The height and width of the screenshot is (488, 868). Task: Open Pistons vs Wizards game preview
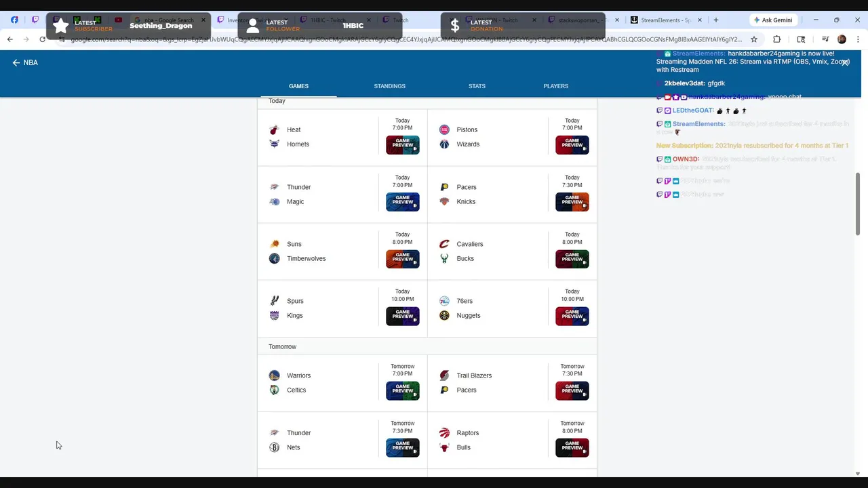572,145
